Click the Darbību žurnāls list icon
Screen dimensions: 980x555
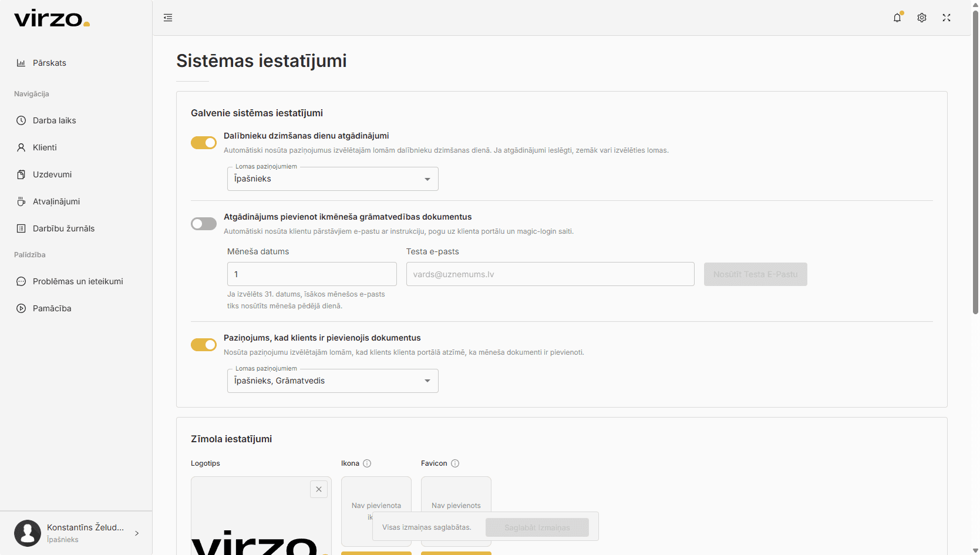pos(21,228)
